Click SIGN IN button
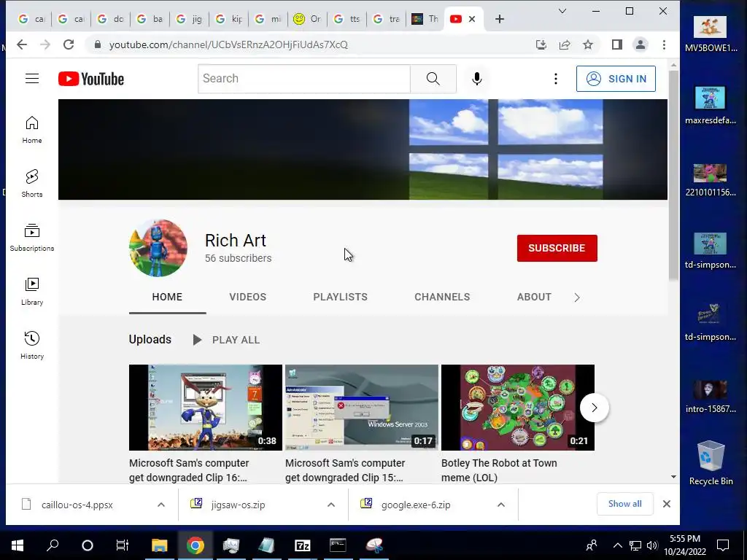 tap(616, 79)
